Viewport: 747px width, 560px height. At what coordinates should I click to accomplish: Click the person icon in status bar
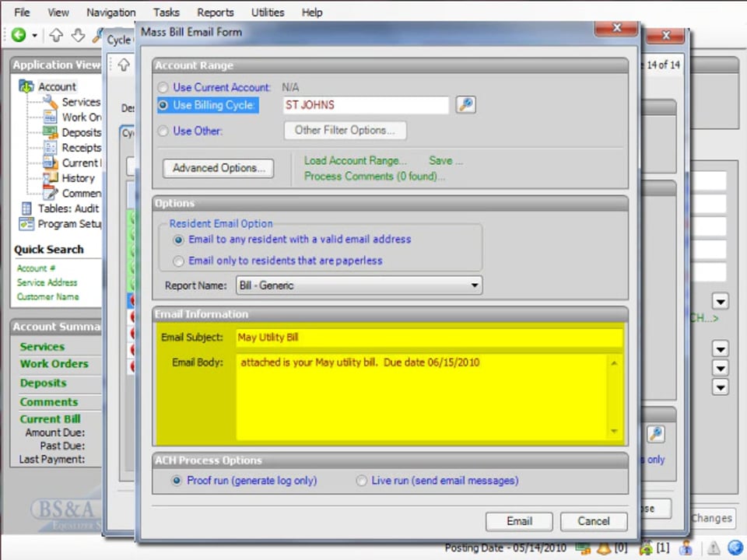(x=686, y=548)
